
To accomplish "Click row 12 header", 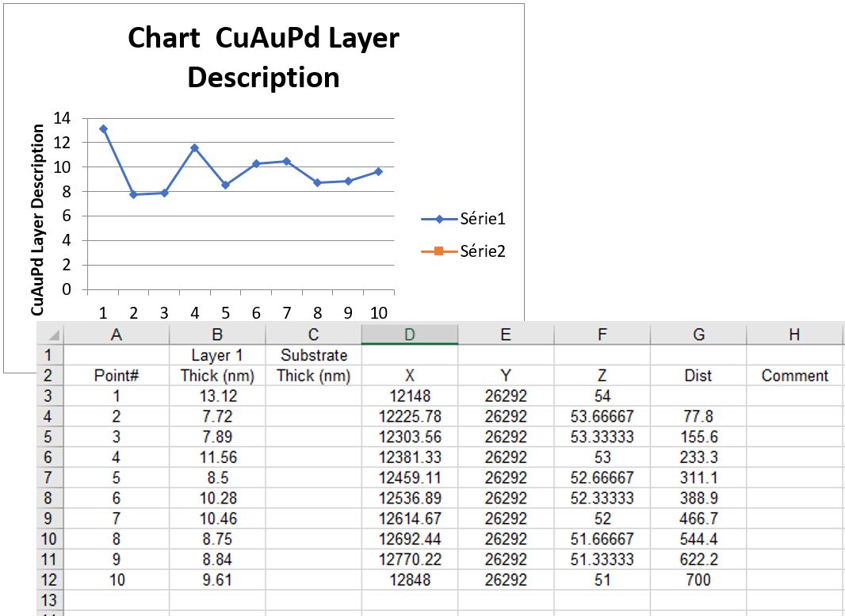I will click(x=49, y=580).
